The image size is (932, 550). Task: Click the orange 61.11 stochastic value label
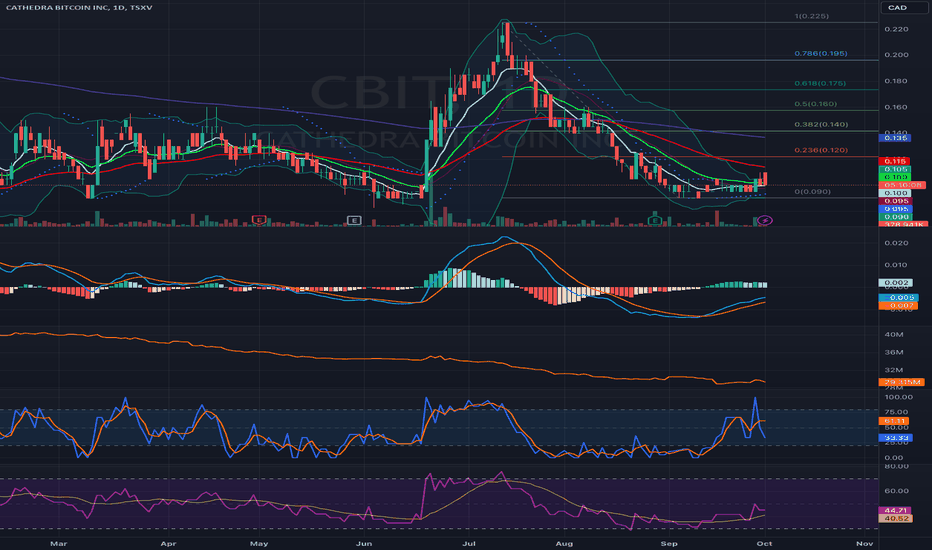tap(895, 421)
